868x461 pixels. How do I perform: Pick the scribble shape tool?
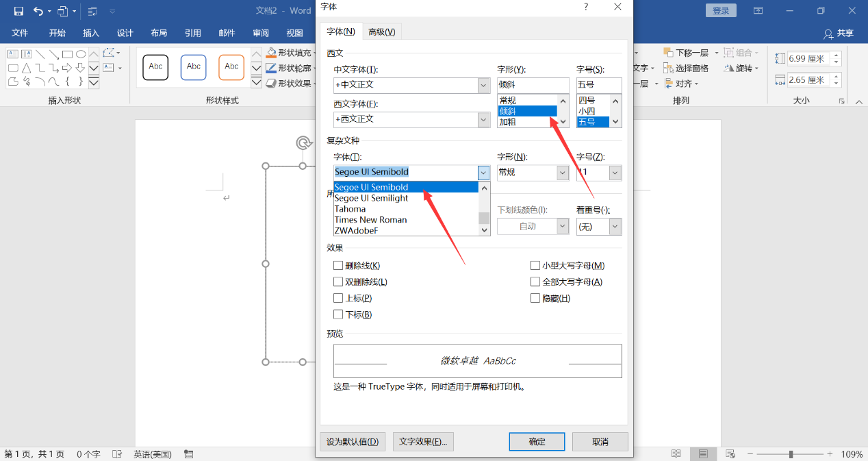pyautogui.click(x=27, y=82)
